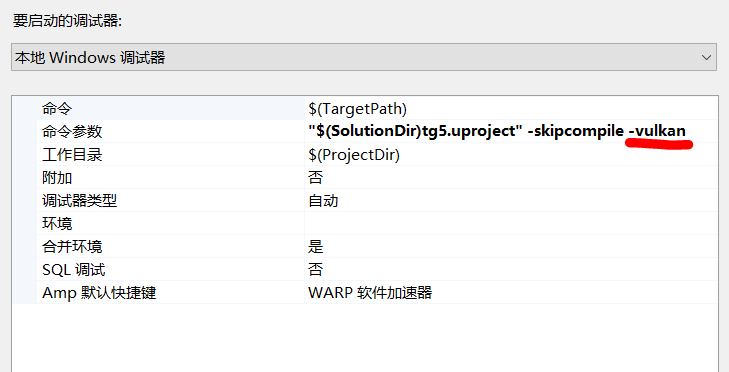Select the SQL 调试 property label
This screenshot has height=372, width=729.
pos(73,269)
